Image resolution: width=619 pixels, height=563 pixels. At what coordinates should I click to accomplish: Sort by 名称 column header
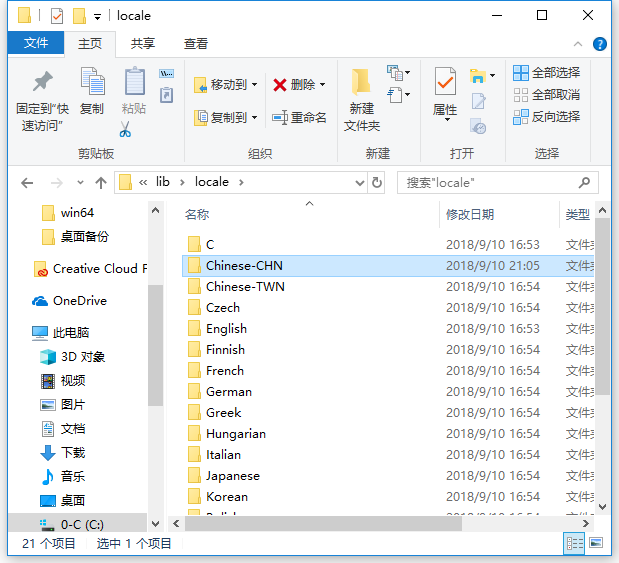click(197, 215)
